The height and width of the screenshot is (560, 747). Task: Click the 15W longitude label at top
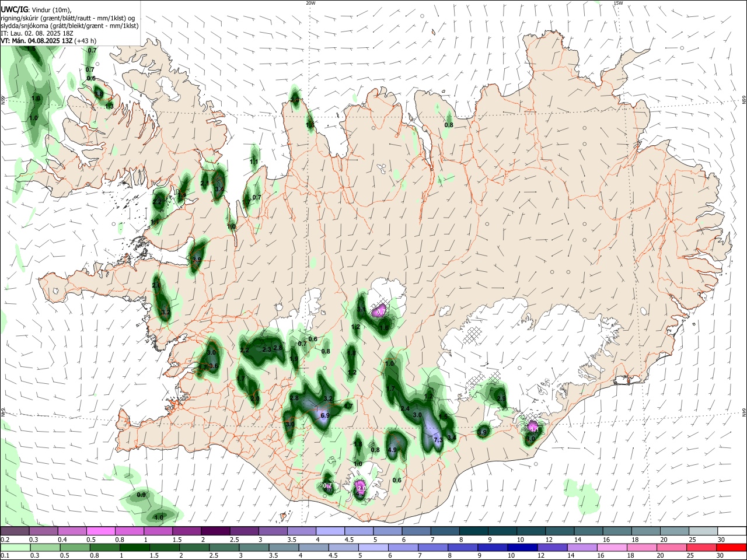pyautogui.click(x=618, y=3)
